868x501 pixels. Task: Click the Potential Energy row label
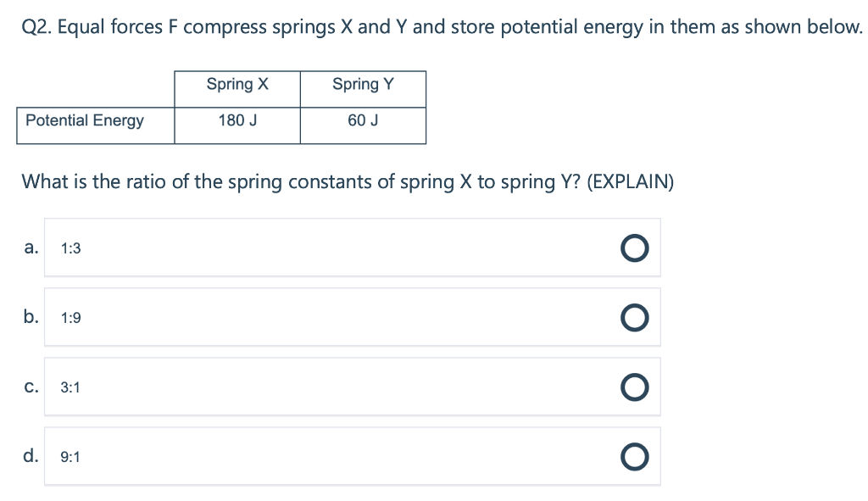(x=85, y=120)
